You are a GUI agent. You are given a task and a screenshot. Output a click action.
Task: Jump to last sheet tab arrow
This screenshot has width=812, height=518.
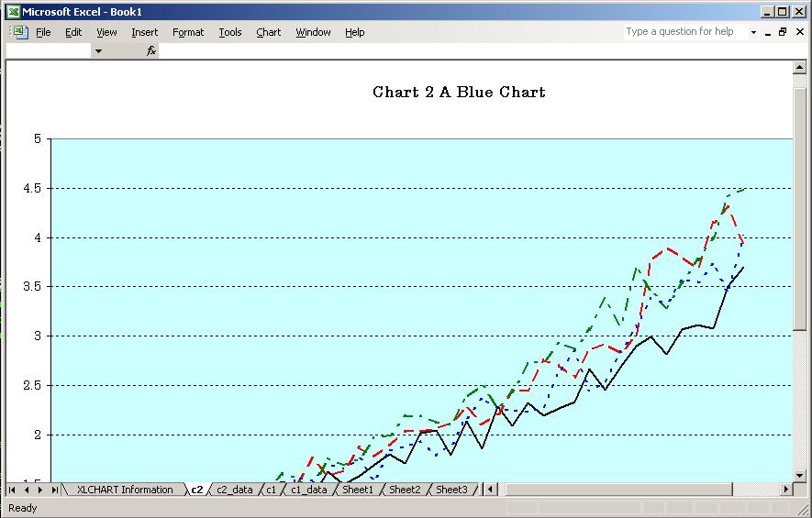tap(54, 490)
